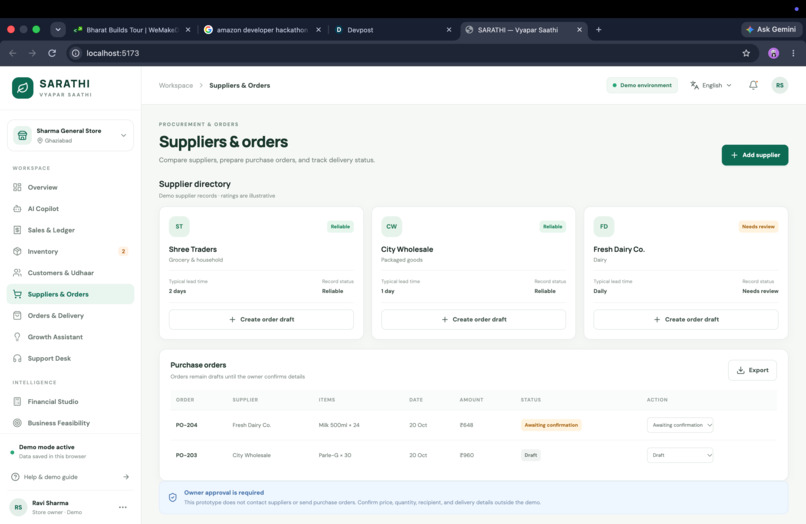Open browser tab search dropdown arrow
This screenshot has height=524, width=806.
(58, 30)
